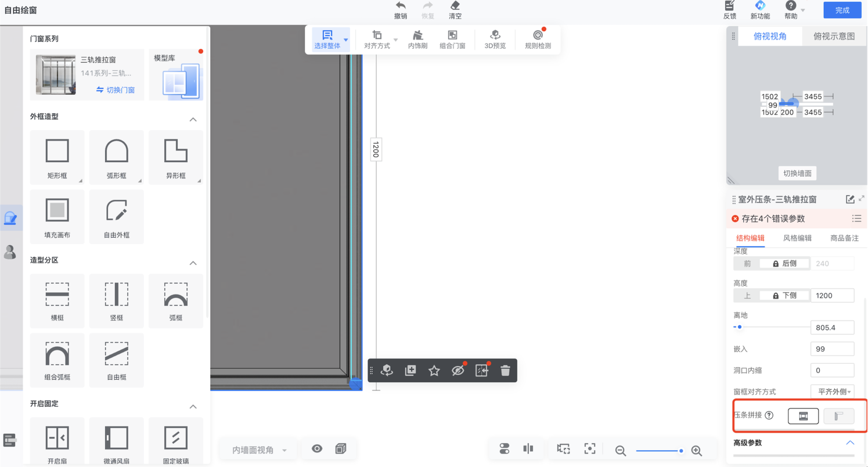Open the 内墙面视角 view dropdown

(x=260, y=450)
